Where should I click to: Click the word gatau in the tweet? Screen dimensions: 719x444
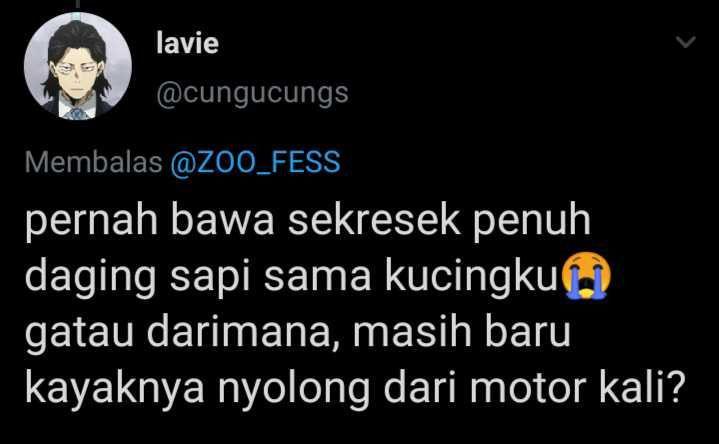tap(79, 333)
